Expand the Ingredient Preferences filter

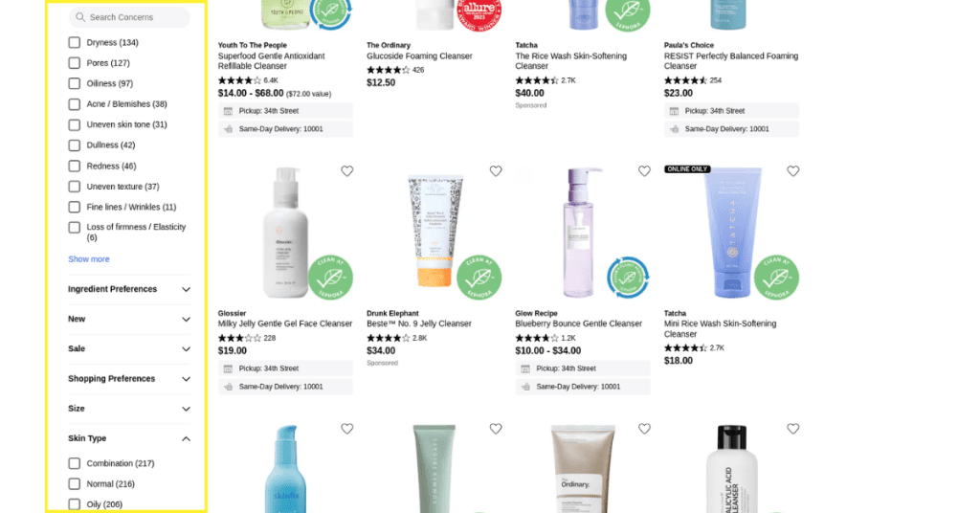129,289
